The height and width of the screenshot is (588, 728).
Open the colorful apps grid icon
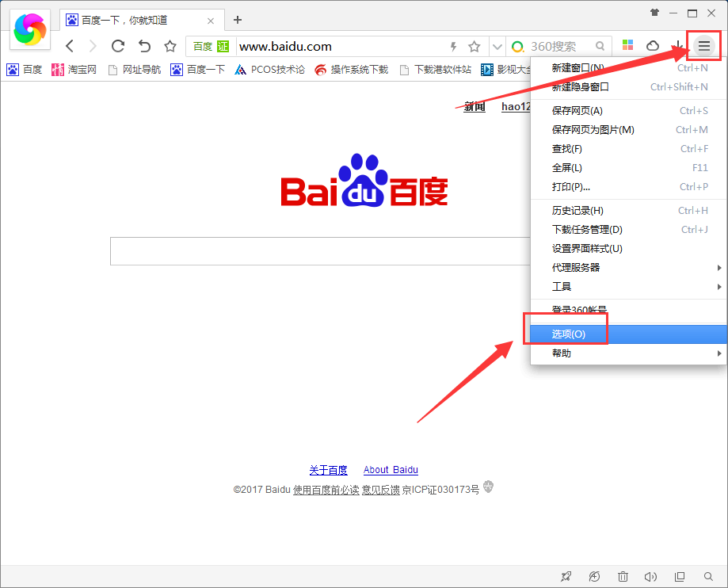click(x=627, y=45)
